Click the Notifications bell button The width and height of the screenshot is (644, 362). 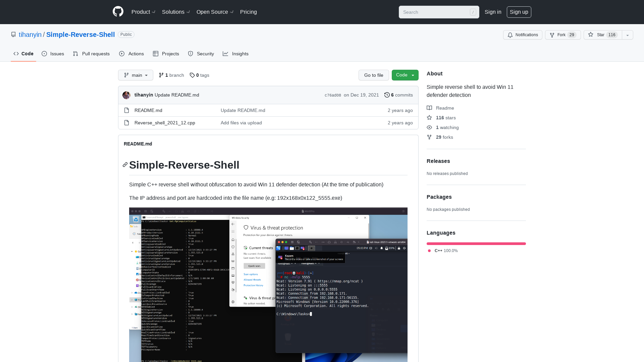coord(523,35)
